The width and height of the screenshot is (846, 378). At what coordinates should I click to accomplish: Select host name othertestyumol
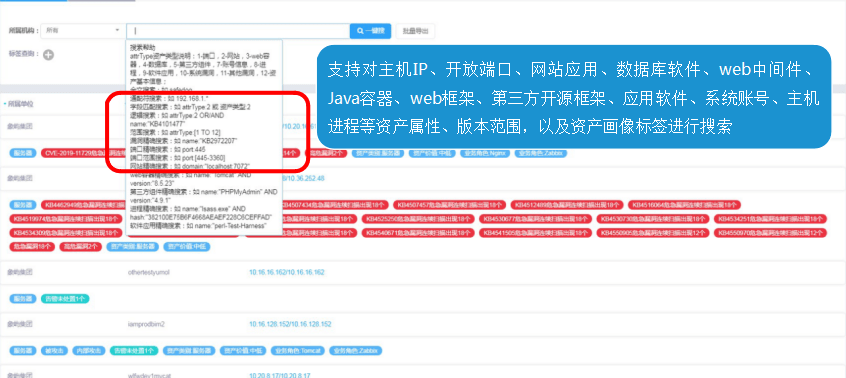tap(148, 272)
